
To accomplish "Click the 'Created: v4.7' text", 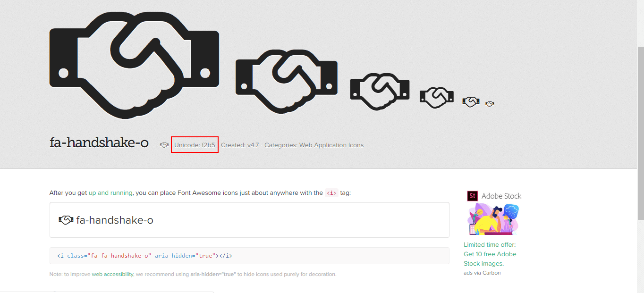I will [x=240, y=145].
